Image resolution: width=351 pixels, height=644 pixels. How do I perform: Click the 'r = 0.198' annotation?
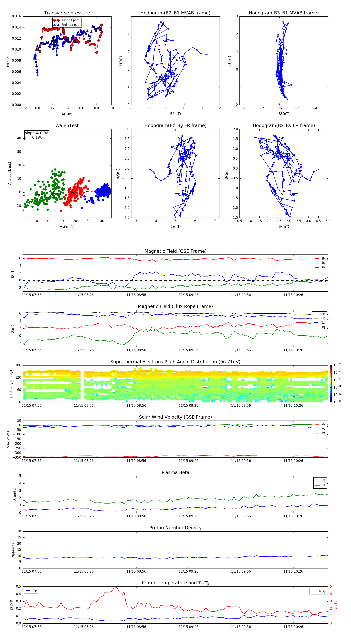pos(34,137)
